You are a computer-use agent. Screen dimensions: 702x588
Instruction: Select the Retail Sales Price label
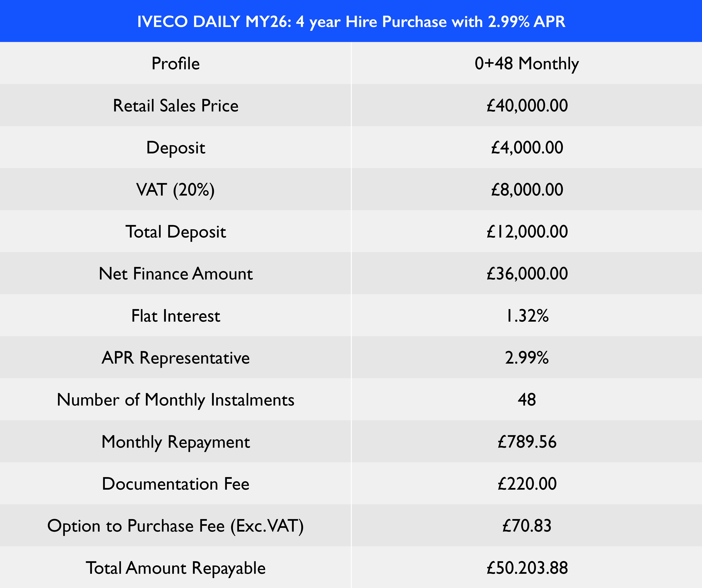pos(176,105)
